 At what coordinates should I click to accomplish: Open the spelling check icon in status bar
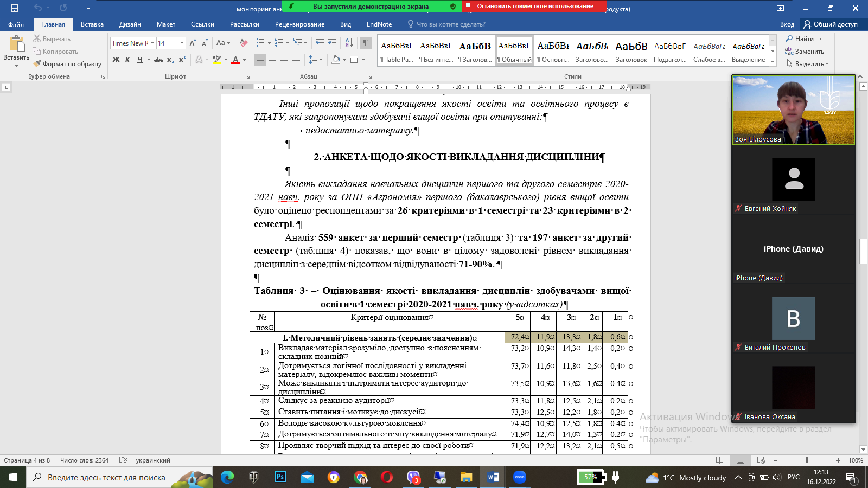pos(123,460)
